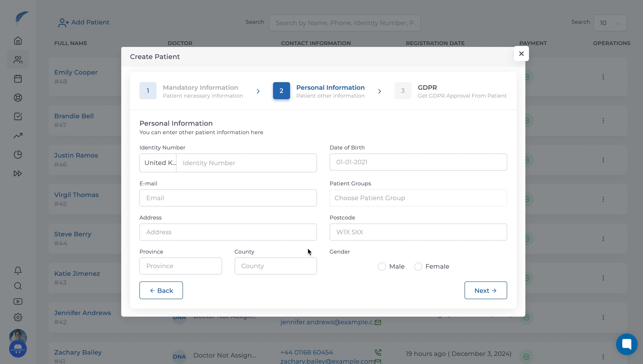The image size is (643, 364).
Task: Click the Date of Birth field
Action: [418, 162]
